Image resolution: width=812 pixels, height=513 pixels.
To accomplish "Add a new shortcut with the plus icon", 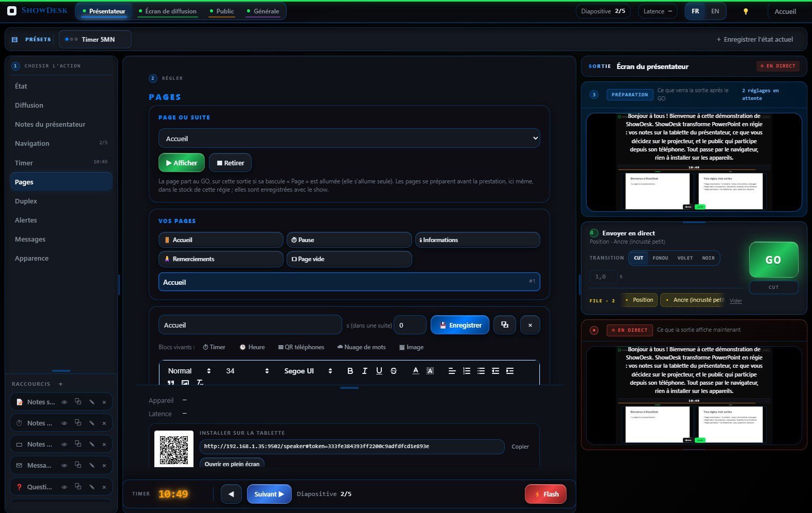I will (61, 384).
